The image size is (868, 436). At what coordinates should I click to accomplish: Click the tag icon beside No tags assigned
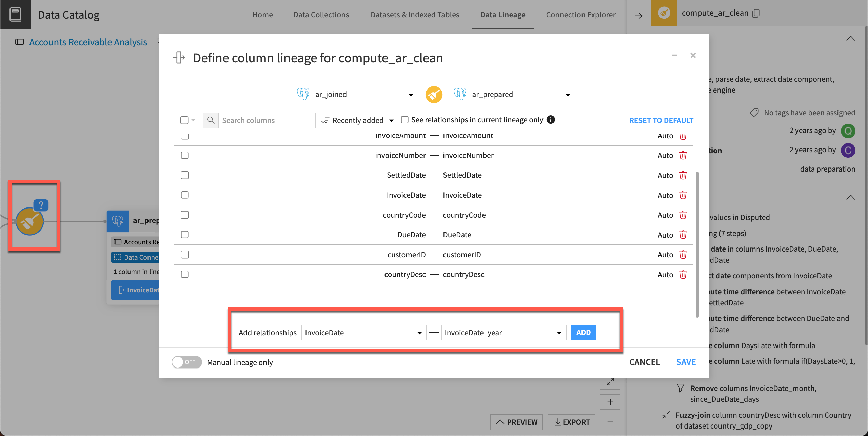click(x=754, y=113)
